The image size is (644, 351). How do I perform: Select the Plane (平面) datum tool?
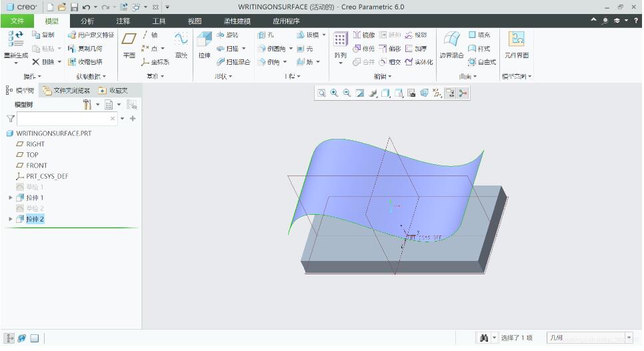coord(129,45)
